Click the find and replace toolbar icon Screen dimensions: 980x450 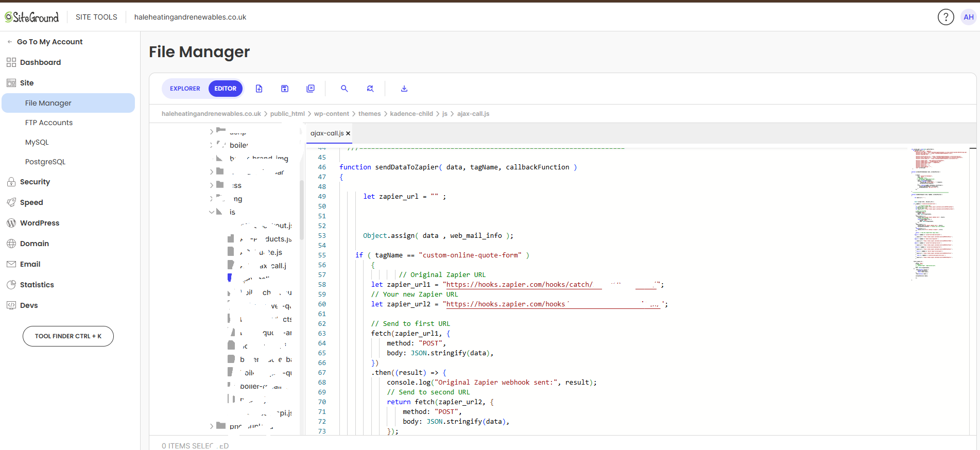click(370, 89)
